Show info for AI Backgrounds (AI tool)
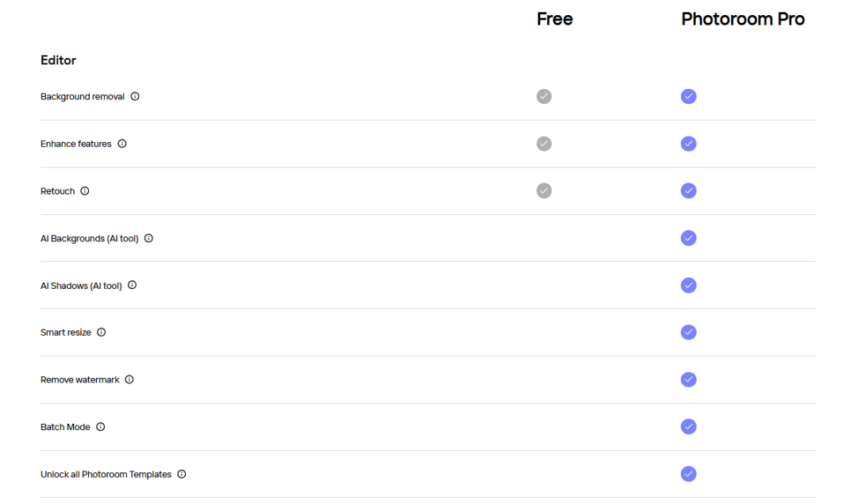Viewport: 858px width, 504px height. click(149, 238)
